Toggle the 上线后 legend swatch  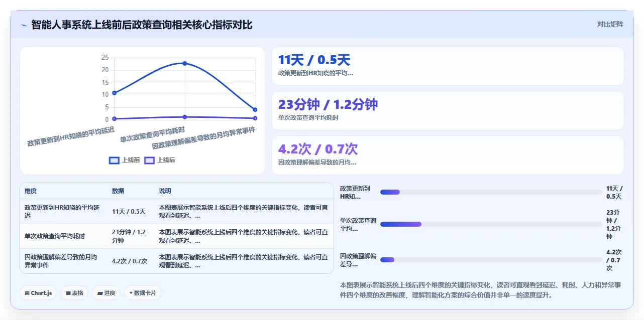[x=149, y=161]
